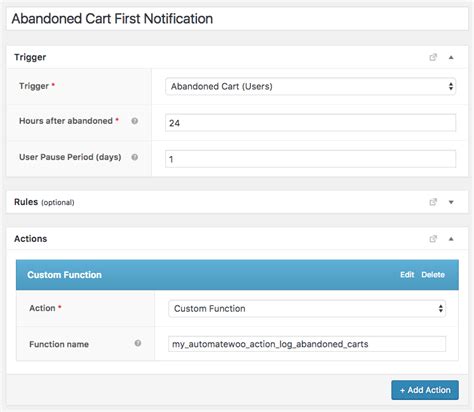Expand the Rules panel arrow
The width and height of the screenshot is (474, 412).
point(451,202)
